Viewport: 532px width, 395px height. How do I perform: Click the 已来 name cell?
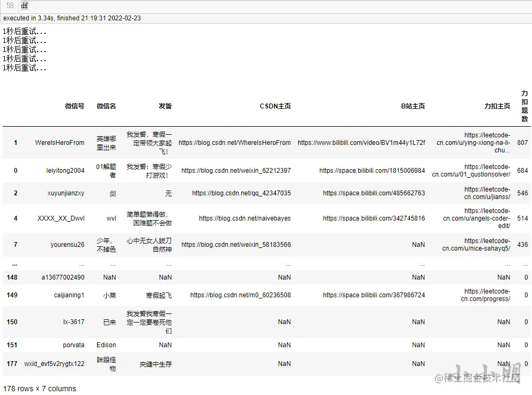(109, 322)
